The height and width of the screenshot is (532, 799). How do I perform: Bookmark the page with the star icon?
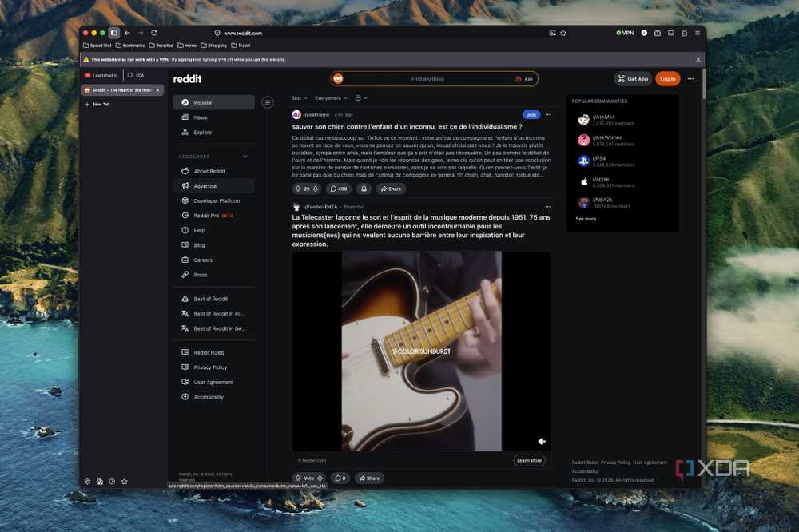pyautogui.click(x=563, y=33)
